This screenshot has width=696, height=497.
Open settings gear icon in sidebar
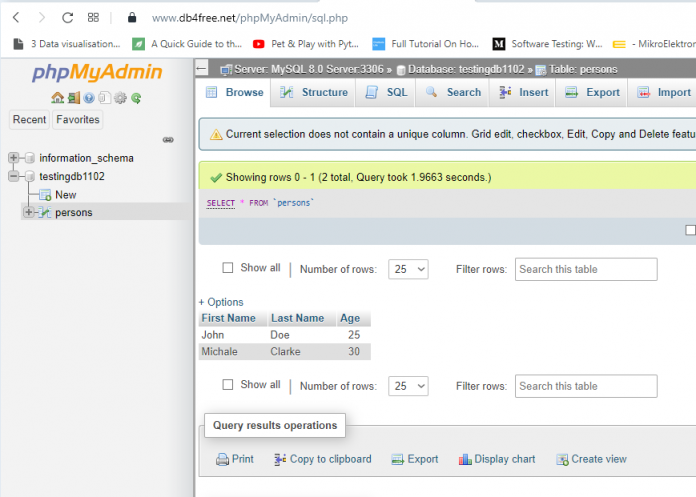[120, 98]
